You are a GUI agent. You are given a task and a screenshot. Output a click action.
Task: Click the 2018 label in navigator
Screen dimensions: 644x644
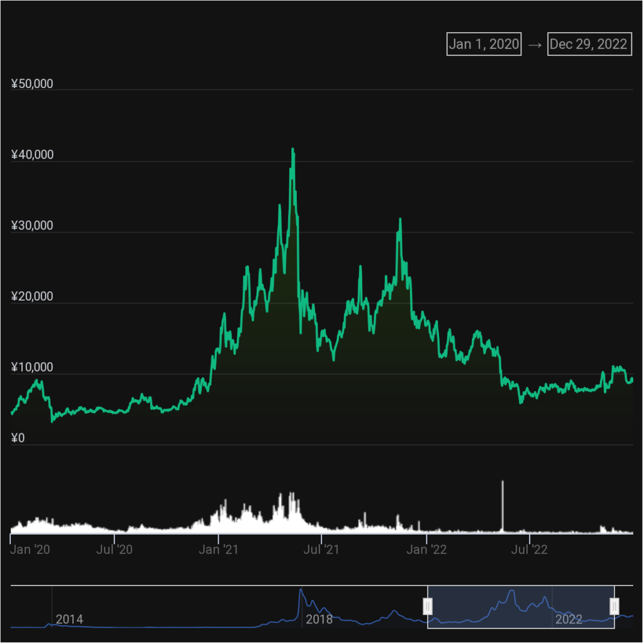[x=319, y=619]
